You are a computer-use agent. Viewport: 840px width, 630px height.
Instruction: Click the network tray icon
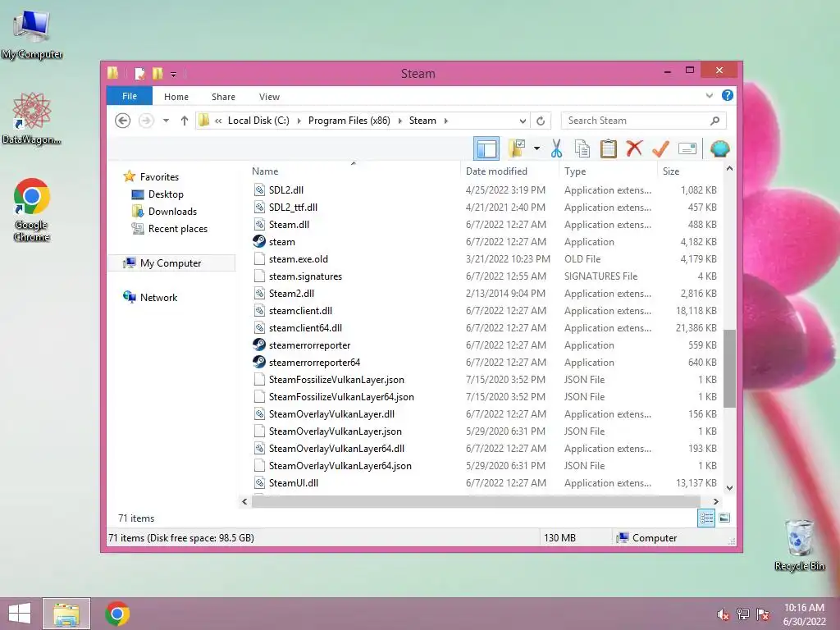point(743,614)
